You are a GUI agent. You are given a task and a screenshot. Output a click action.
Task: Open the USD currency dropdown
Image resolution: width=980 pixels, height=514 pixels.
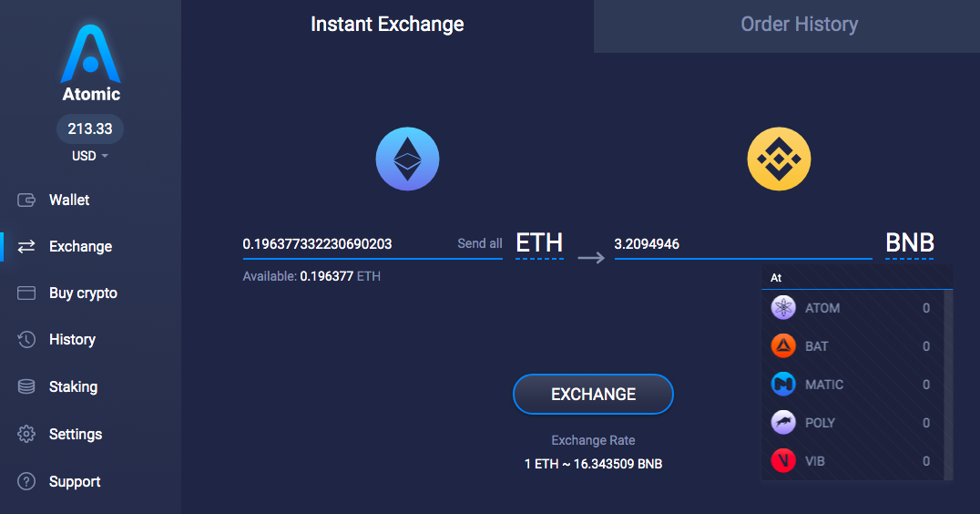tap(90, 156)
